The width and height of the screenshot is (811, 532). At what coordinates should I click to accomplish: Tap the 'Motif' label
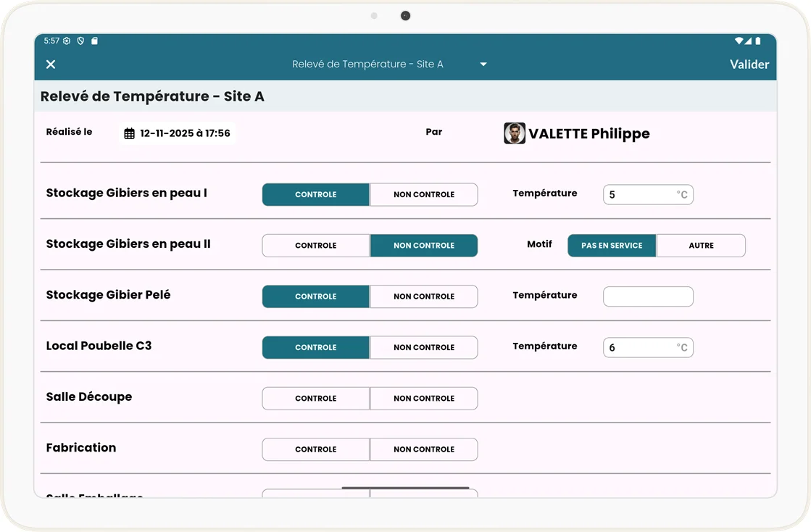coord(539,244)
